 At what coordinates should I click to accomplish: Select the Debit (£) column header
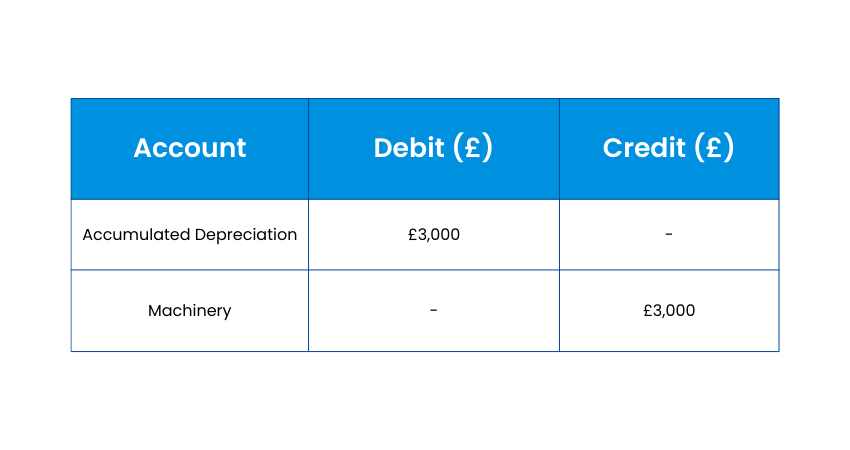point(433,148)
